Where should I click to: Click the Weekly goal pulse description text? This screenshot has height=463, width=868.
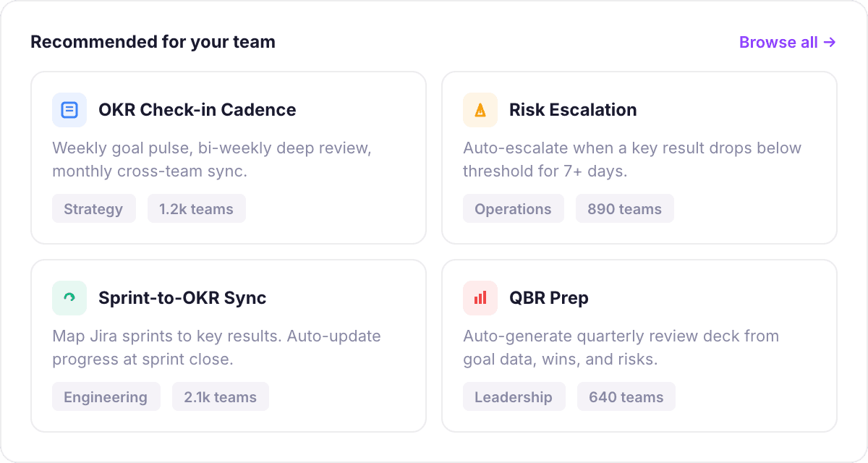[211, 160]
